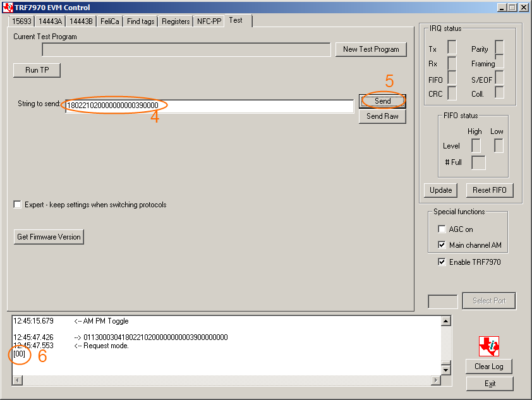Screen dimensions: 532x400
Task: Click the Current Test Program field
Action: click(x=186, y=49)
